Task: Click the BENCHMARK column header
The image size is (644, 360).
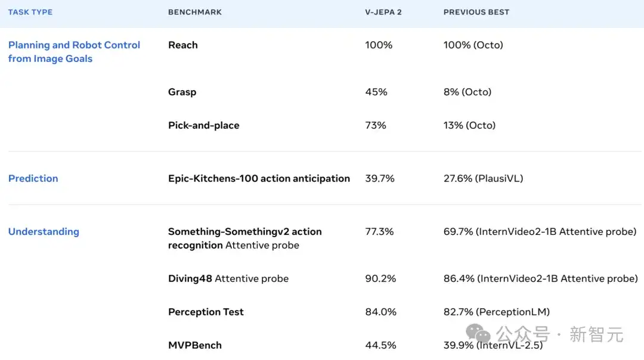Action: pyautogui.click(x=194, y=13)
